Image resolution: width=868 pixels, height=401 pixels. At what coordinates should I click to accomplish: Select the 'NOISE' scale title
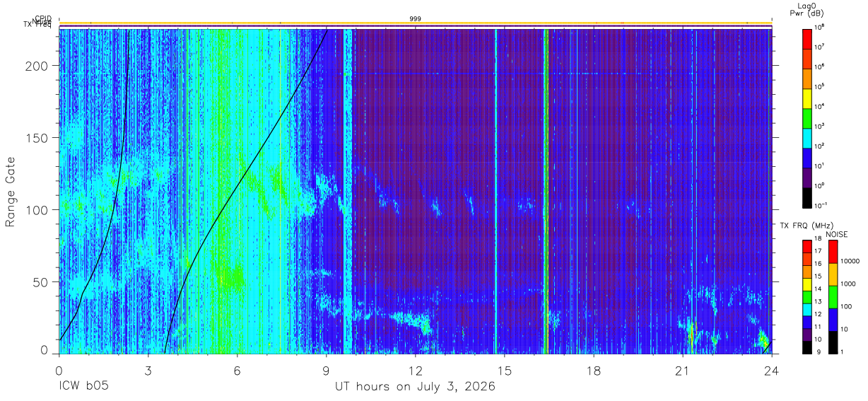click(x=835, y=233)
